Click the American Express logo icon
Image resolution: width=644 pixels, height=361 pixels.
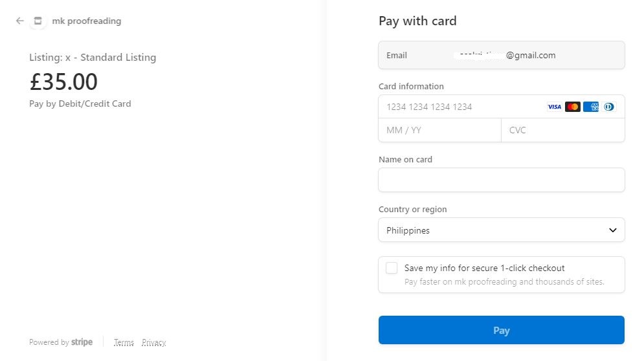[x=591, y=107]
